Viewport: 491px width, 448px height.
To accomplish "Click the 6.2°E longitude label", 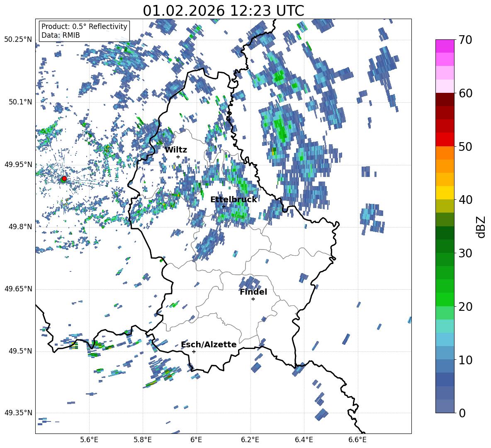I will pyautogui.click(x=250, y=440).
